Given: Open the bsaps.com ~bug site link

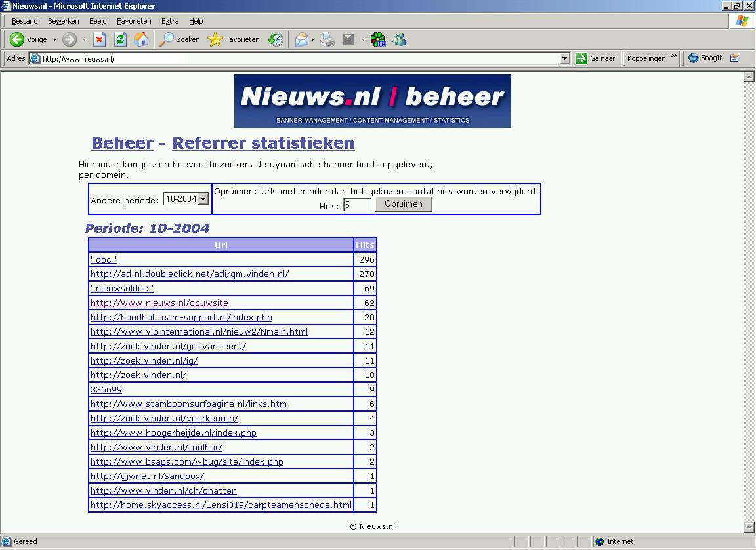Looking at the screenshot, I should 187,462.
